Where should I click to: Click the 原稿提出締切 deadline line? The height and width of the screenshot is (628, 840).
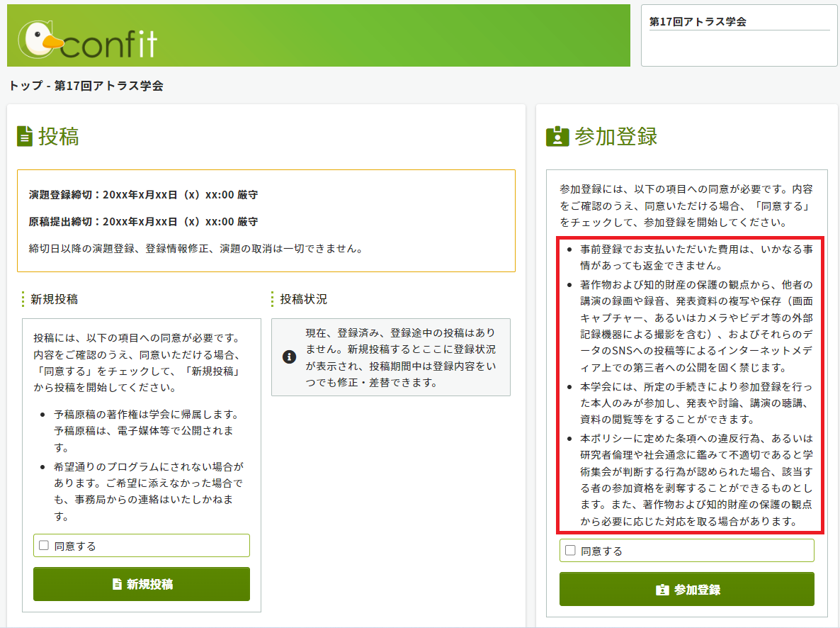click(143, 222)
